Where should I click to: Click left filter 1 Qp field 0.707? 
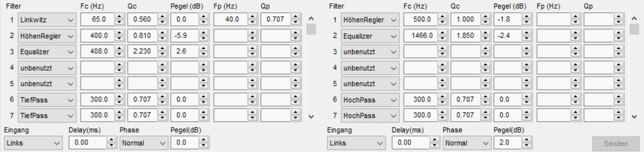click(275, 20)
